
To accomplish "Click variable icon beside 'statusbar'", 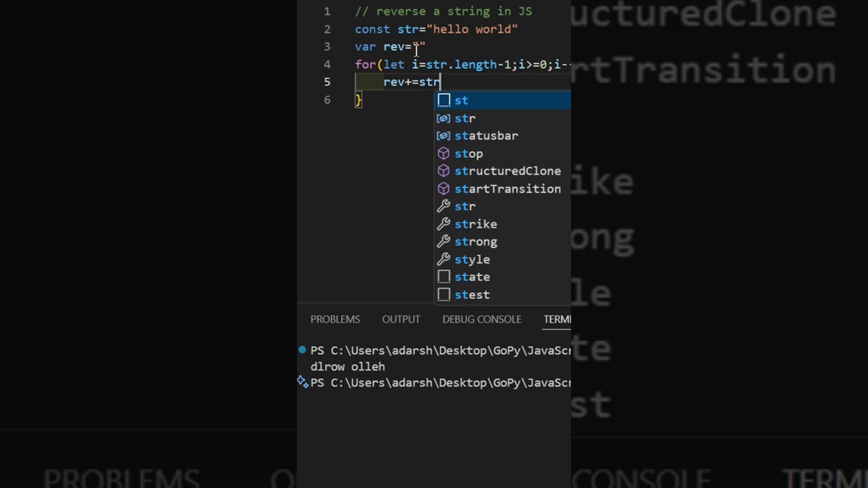I will [443, 136].
